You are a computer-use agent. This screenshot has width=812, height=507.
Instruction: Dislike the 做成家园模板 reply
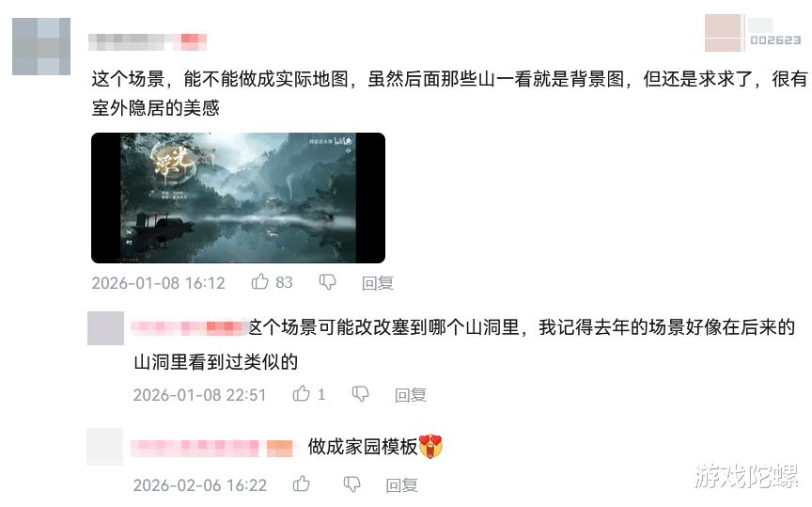[352, 484]
